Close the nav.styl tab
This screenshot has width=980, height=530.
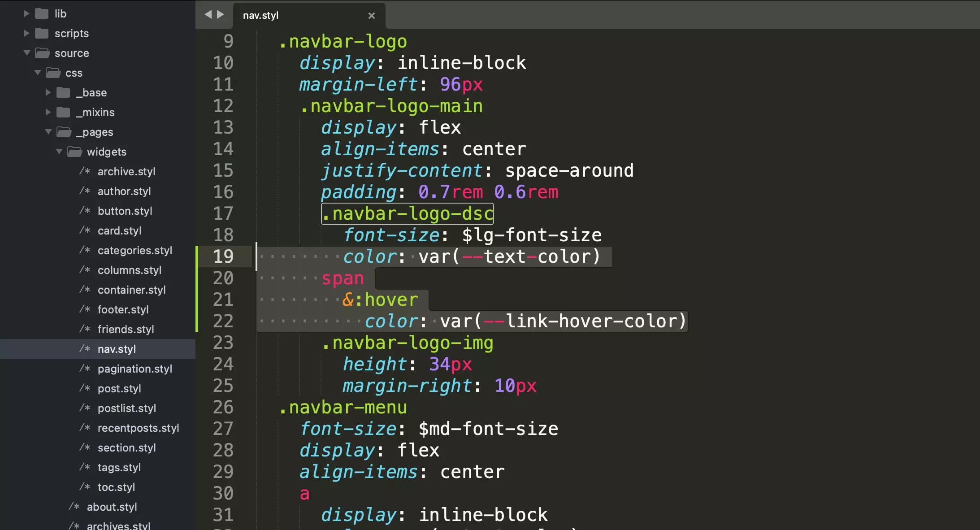pyautogui.click(x=372, y=15)
